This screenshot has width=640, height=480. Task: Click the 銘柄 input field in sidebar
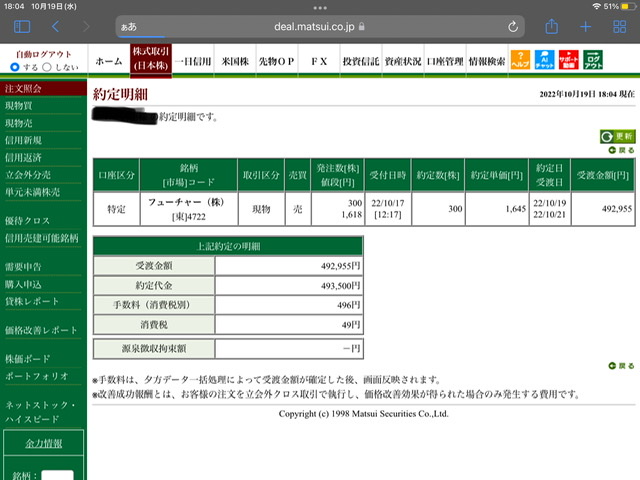point(58,475)
